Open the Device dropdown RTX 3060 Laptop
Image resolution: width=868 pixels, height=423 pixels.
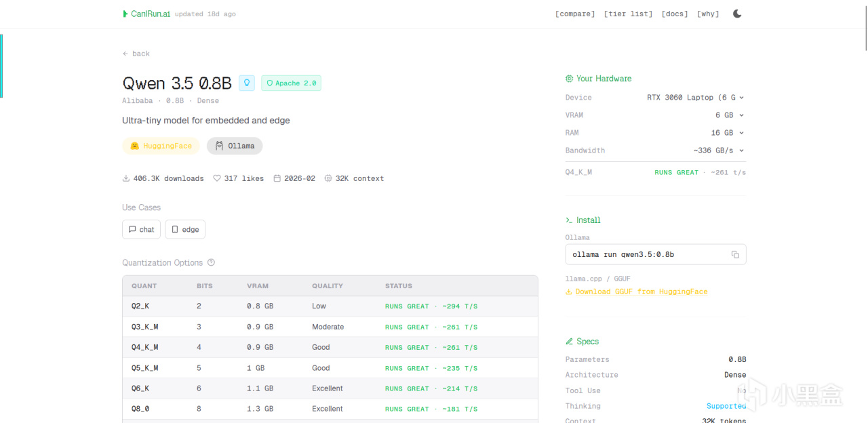[696, 98]
